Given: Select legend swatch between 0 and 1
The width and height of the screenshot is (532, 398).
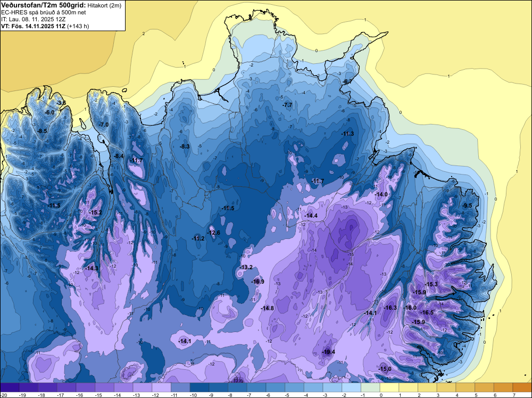Looking at the screenshot, I should click(x=389, y=387).
